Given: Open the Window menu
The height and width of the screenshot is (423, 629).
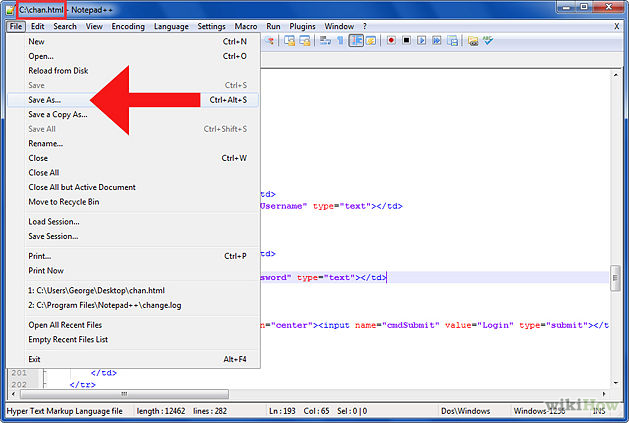Looking at the screenshot, I should click(x=339, y=26).
